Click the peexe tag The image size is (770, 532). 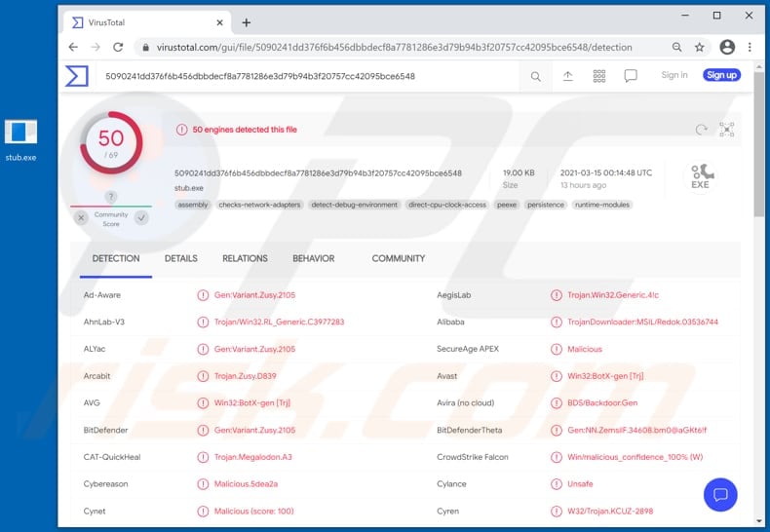coord(507,205)
